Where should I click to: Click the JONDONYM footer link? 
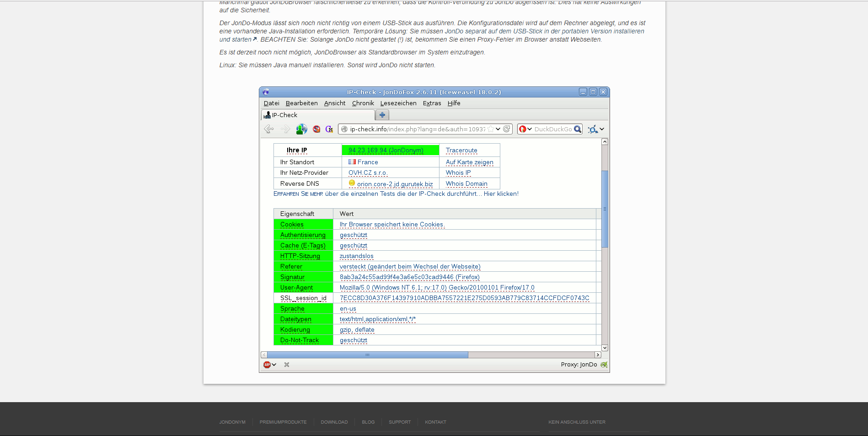pyautogui.click(x=232, y=422)
